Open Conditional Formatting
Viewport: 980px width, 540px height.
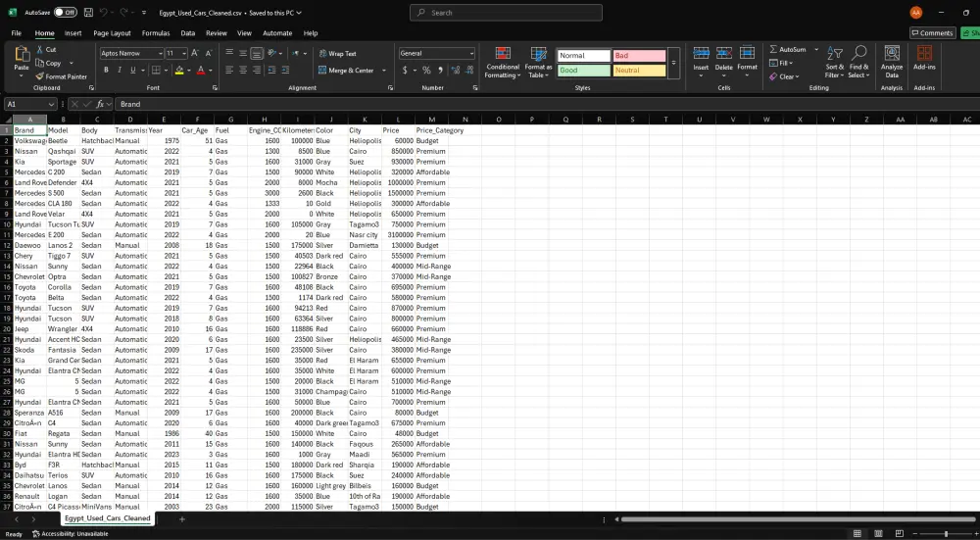pyautogui.click(x=503, y=63)
